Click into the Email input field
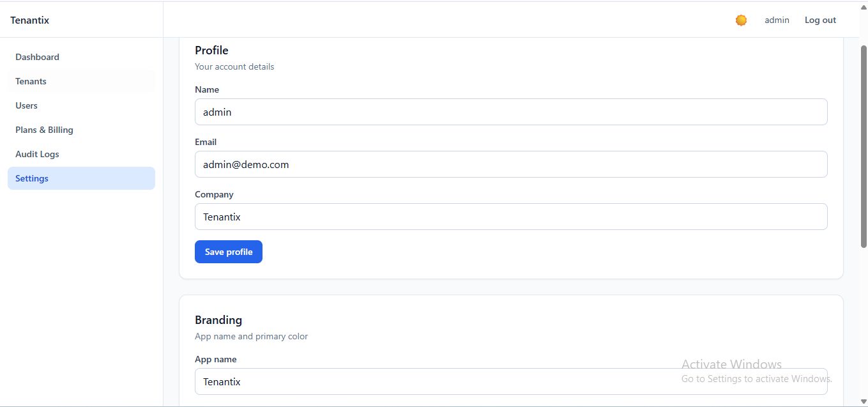The width and height of the screenshot is (868, 407). pos(511,164)
